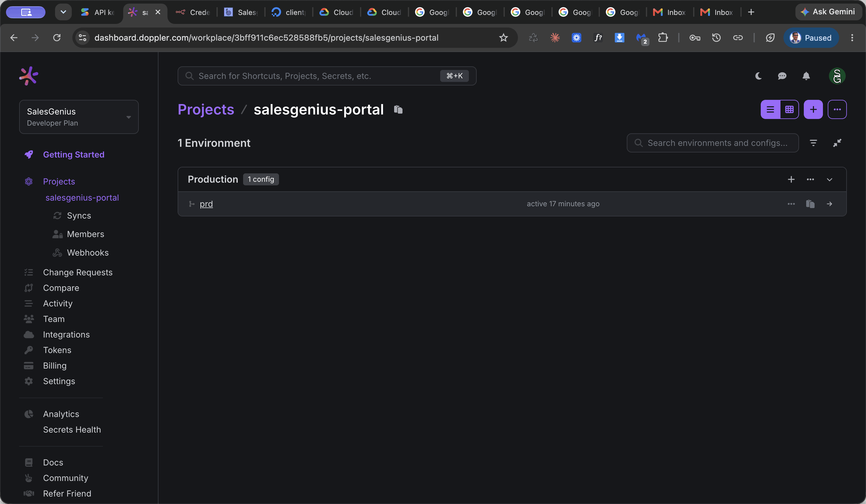Open the feedback chat bubble icon
Viewport: 866px width, 504px height.
click(x=782, y=76)
